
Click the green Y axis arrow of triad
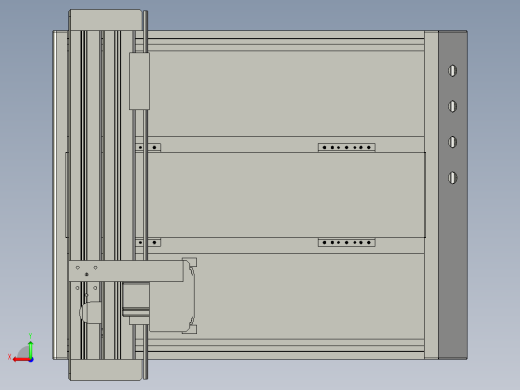(x=30, y=349)
